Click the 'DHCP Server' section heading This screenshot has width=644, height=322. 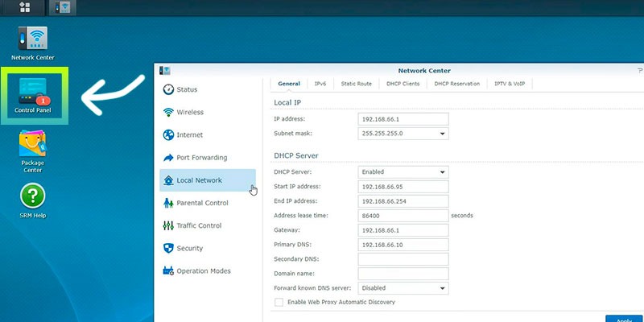click(x=296, y=155)
